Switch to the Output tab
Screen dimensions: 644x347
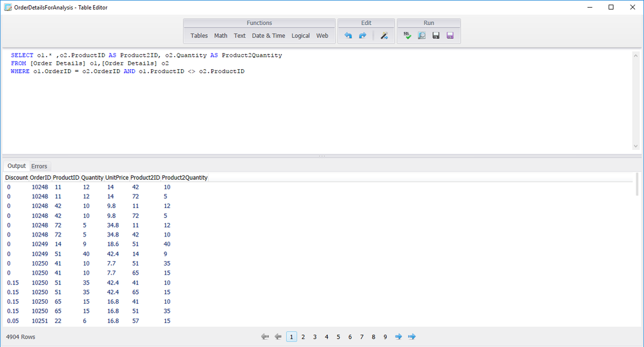click(16, 165)
